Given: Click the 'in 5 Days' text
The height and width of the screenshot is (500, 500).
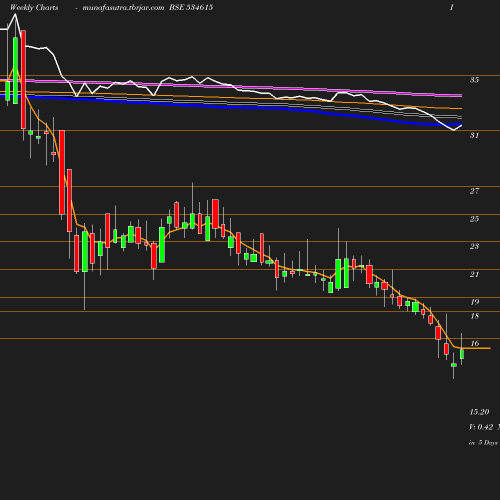Looking at the screenshot, I should click(x=483, y=443).
